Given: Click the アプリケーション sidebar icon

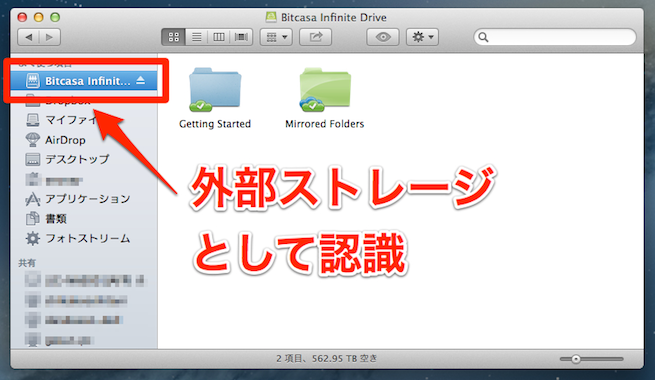Looking at the screenshot, I should coord(33,199).
